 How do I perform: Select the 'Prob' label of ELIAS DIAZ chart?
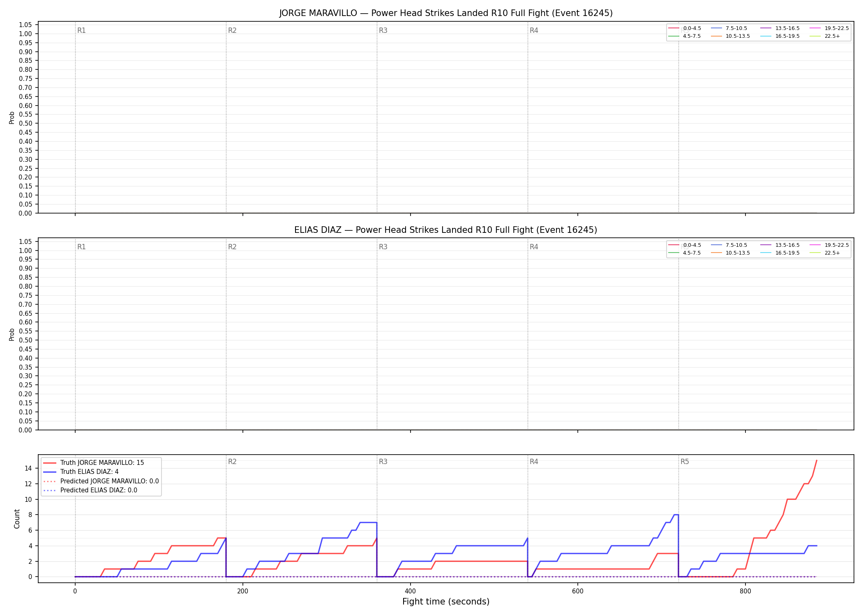(12, 334)
